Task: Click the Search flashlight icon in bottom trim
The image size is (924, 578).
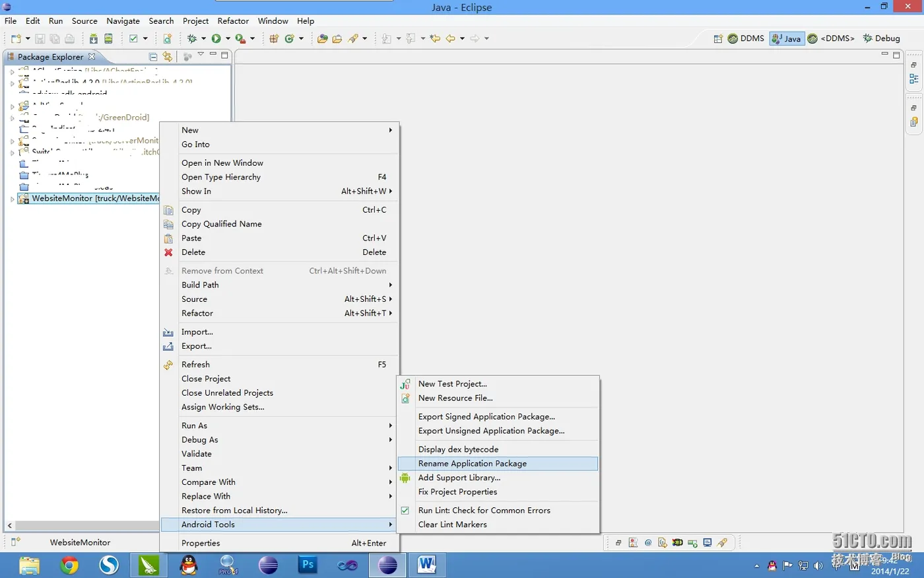Action: pos(723,543)
